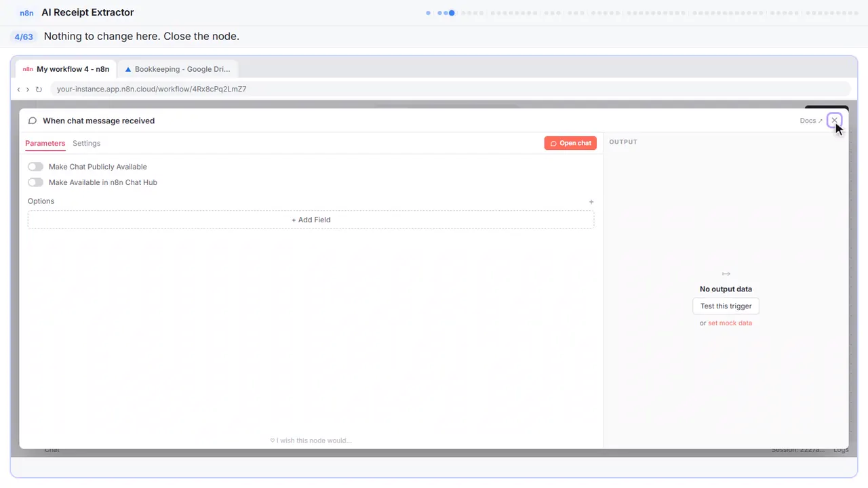Click the workflow URL address bar

click(450, 89)
